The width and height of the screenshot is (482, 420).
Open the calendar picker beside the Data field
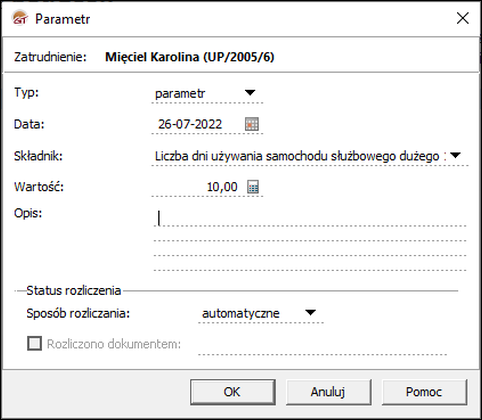252,124
